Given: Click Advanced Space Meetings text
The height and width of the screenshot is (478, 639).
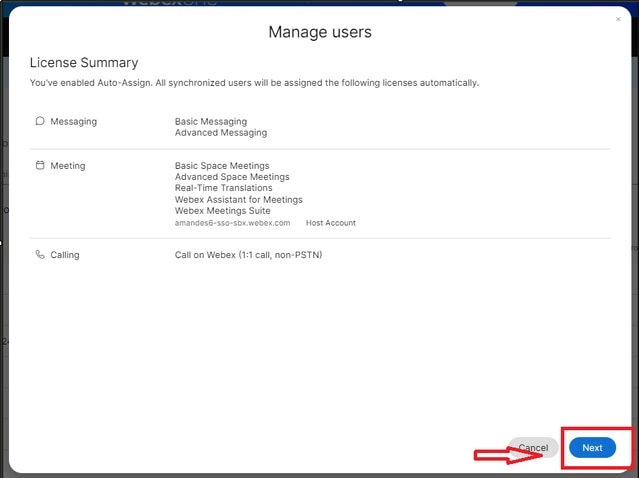Looking at the screenshot, I should click(x=232, y=176).
